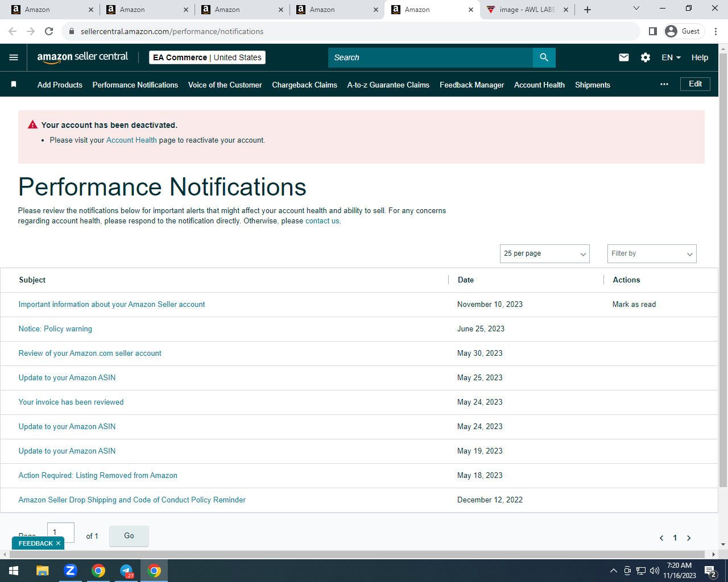
Task: Click the contact us link
Action: click(x=322, y=221)
